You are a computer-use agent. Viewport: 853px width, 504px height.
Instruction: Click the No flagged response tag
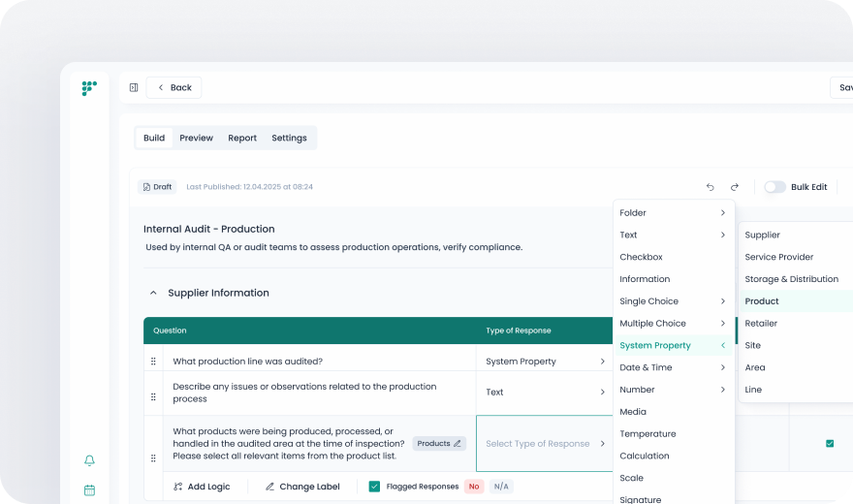point(474,487)
